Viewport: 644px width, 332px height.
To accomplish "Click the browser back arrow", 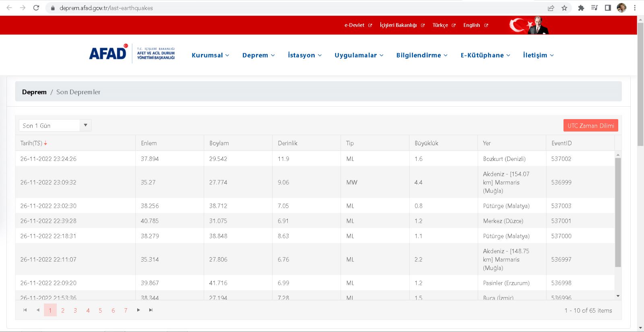I will pyautogui.click(x=9, y=8).
